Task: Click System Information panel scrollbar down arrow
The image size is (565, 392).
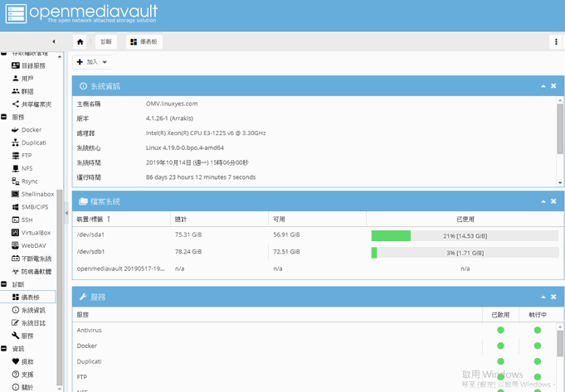Action: [560, 182]
